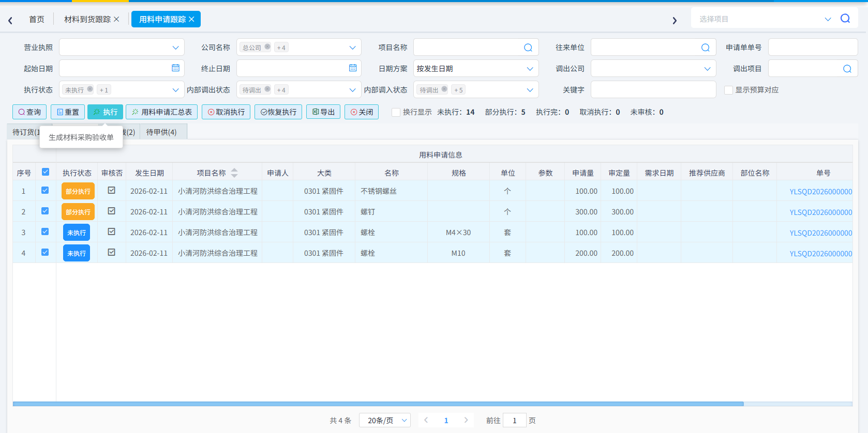Uncheck the select-all header checkbox
The width and height of the screenshot is (868, 433).
46,172
